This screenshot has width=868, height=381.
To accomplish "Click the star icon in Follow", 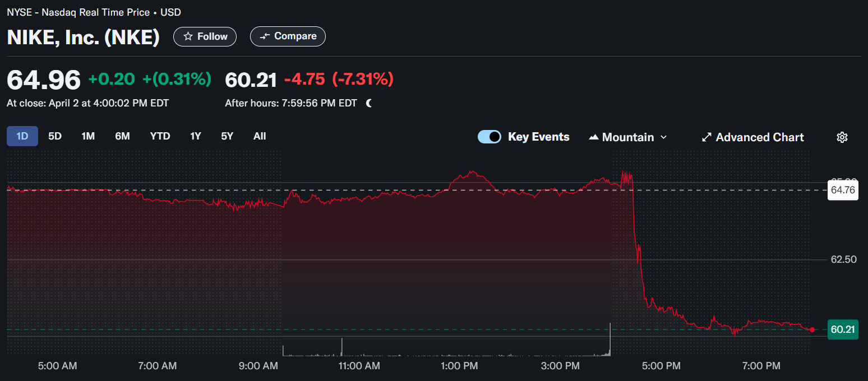I will 188,36.
